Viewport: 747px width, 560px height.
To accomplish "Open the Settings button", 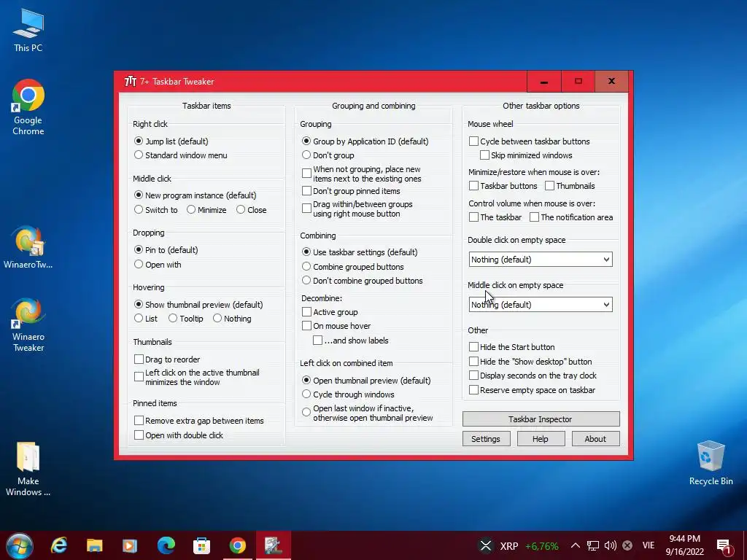I will click(x=486, y=439).
